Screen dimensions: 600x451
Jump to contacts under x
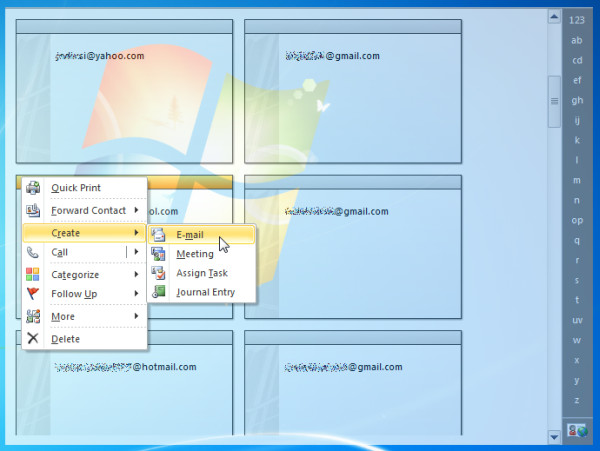[577, 360]
